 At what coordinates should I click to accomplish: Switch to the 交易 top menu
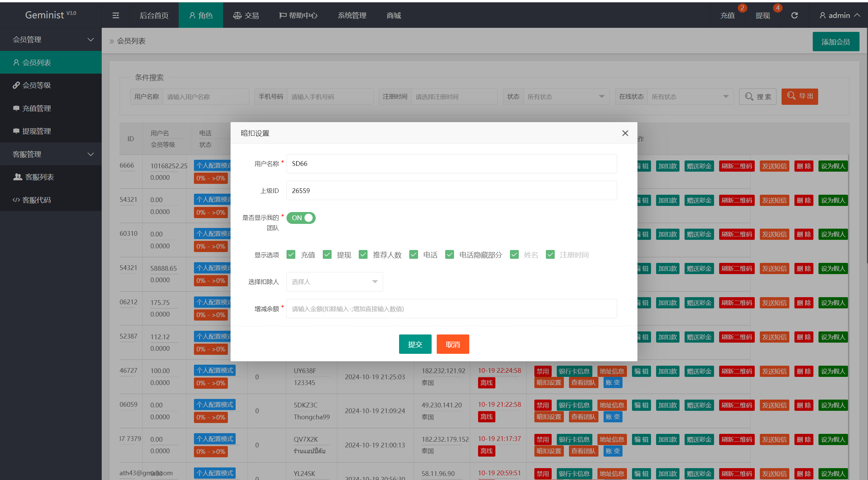click(x=246, y=15)
